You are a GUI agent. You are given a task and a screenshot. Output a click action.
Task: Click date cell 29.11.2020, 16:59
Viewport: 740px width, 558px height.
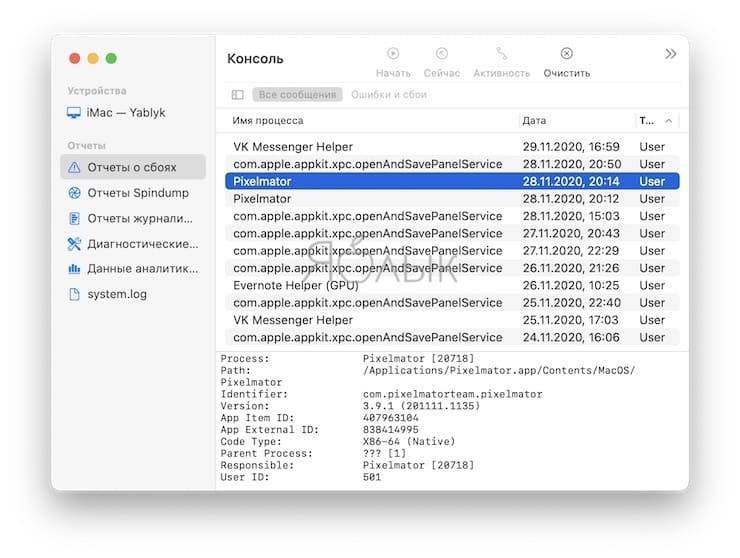(x=571, y=147)
